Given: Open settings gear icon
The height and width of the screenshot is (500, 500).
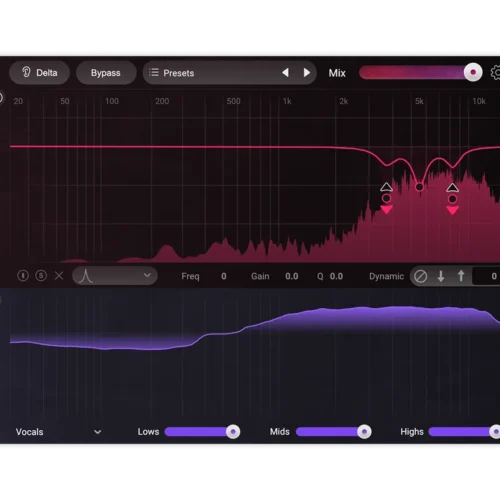Looking at the screenshot, I should point(496,73).
